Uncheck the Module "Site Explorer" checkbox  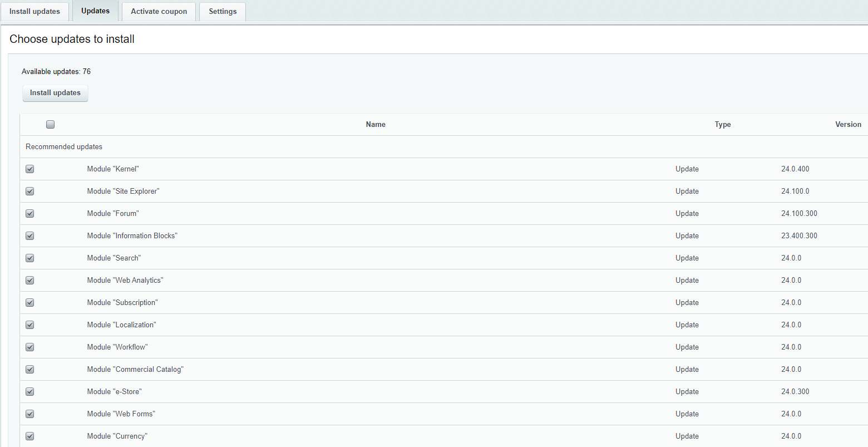[x=30, y=191]
